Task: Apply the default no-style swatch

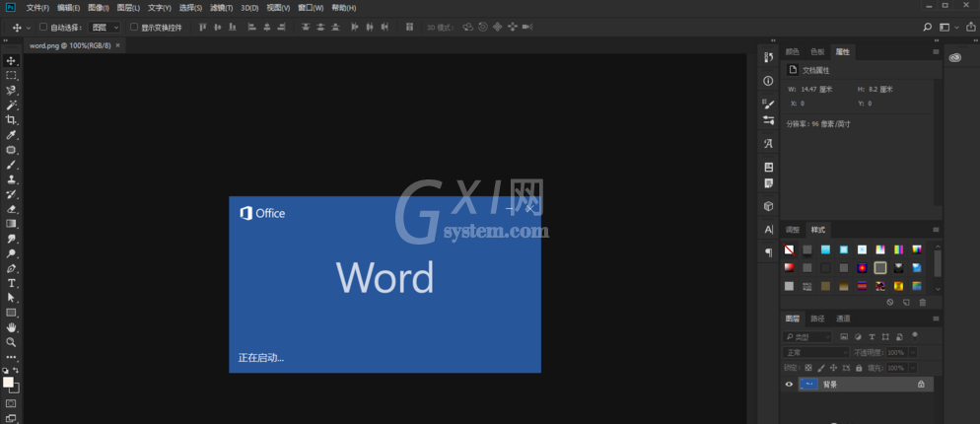Action: pyautogui.click(x=790, y=249)
